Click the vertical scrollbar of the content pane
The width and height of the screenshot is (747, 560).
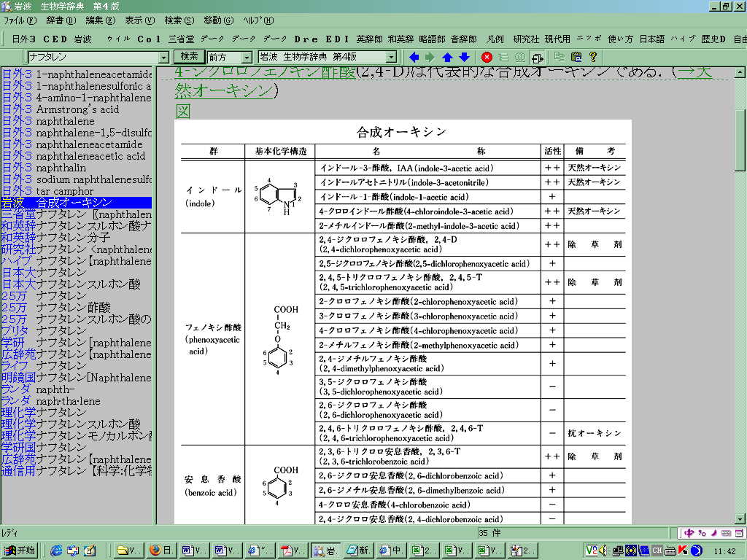[740, 292]
